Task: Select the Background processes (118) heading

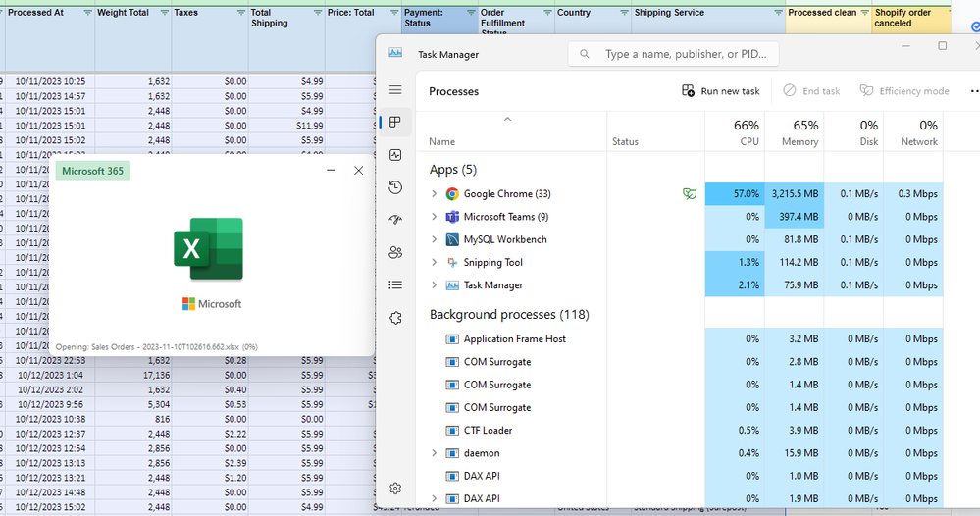Action: pyautogui.click(x=509, y=315)
